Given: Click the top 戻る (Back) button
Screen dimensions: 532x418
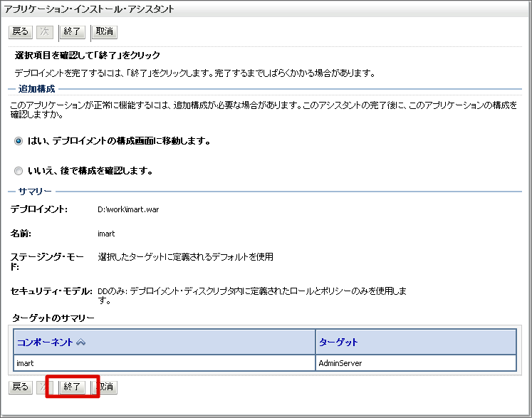Looking at the screenshot, I should coord(21,32).
